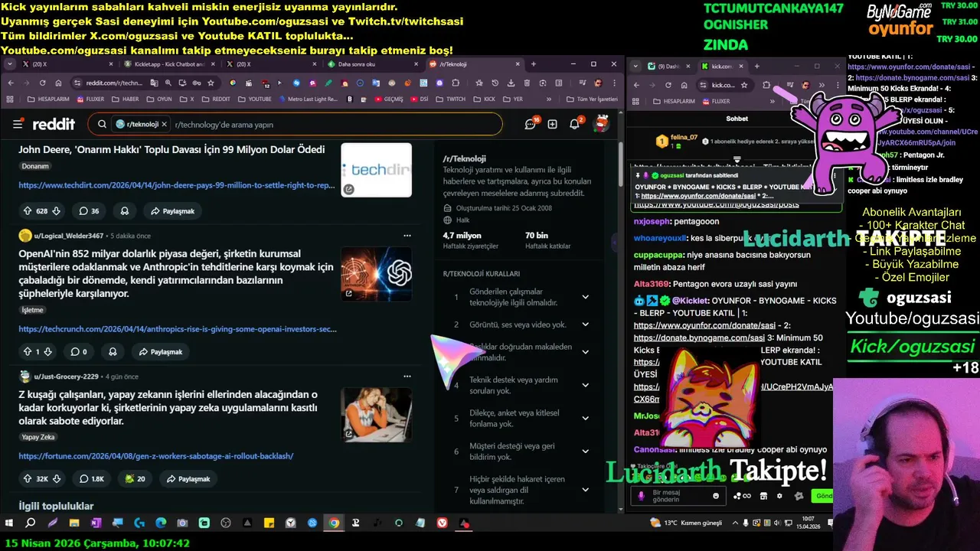The height and width of the screenshot is (551, 980).
Task: Bookmark kick.com page with star
Action: (x=744, y=85)
